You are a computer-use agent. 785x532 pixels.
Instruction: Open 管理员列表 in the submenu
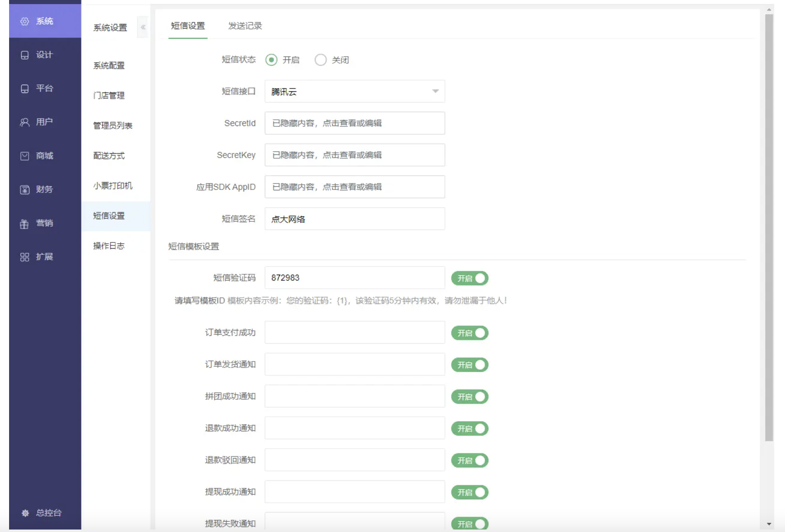point(113,126)
